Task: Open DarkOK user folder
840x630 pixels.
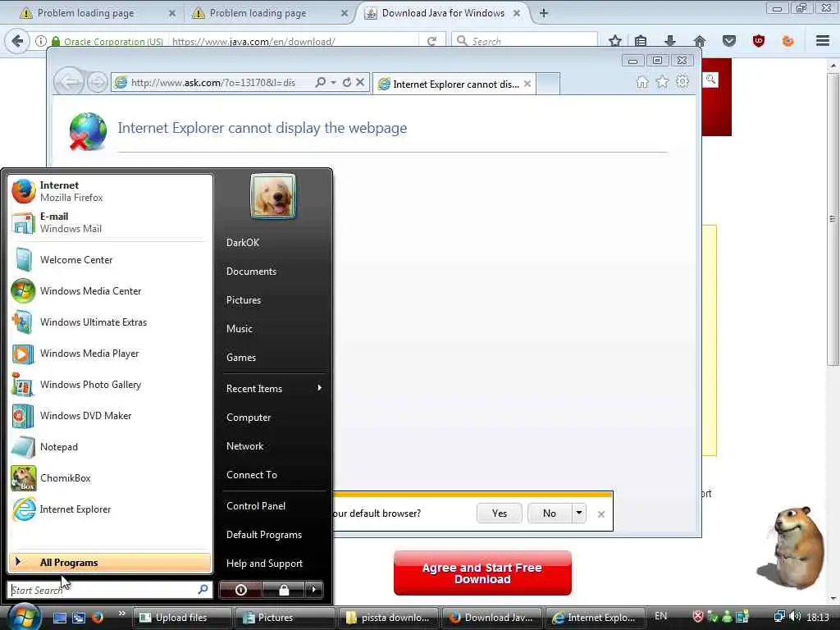Action: click(x=243, y=243)
